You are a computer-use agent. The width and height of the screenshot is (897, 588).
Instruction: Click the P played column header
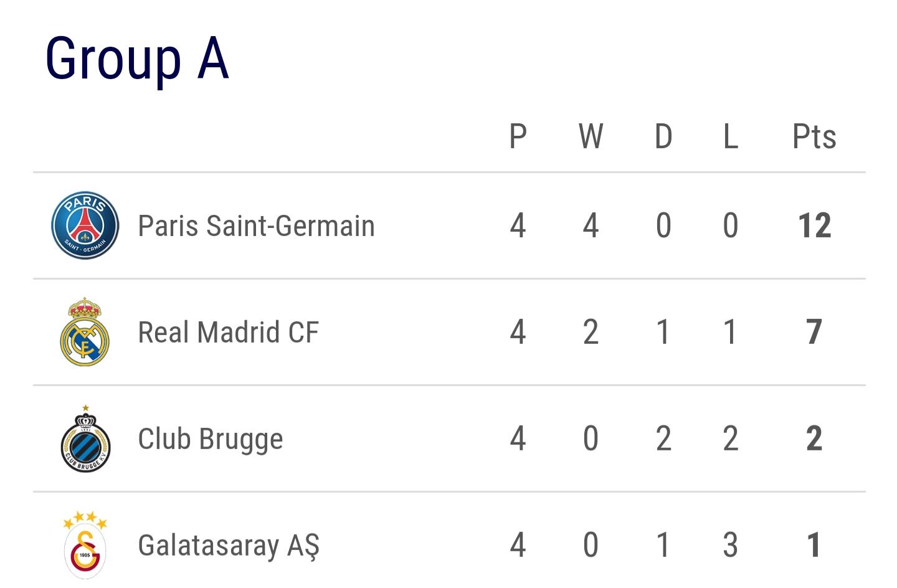[518, 136]
